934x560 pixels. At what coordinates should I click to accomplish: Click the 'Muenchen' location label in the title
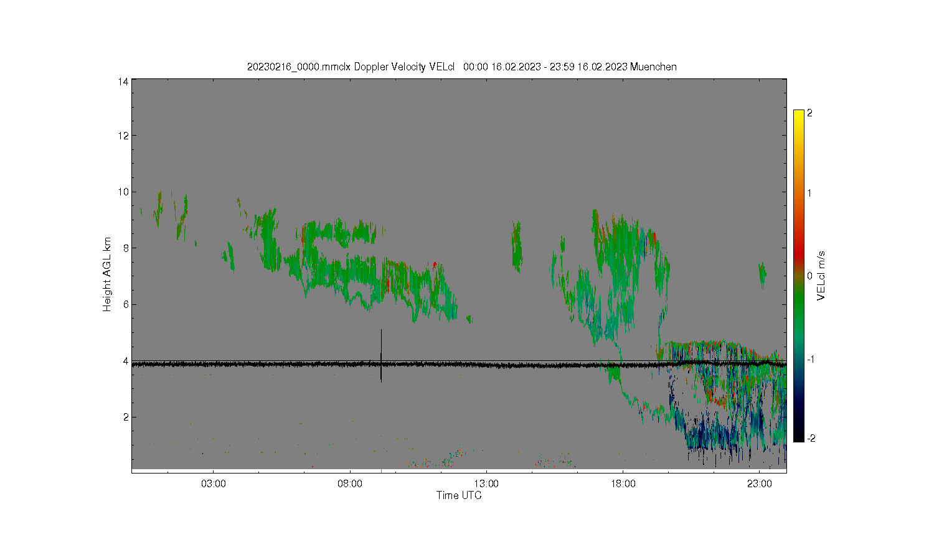[x=653, y=67]
